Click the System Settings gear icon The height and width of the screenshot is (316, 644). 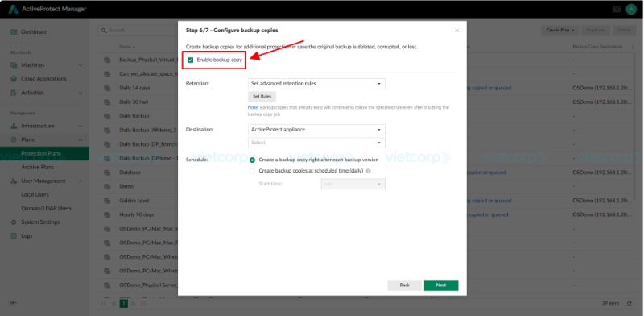tap(14, 222)
